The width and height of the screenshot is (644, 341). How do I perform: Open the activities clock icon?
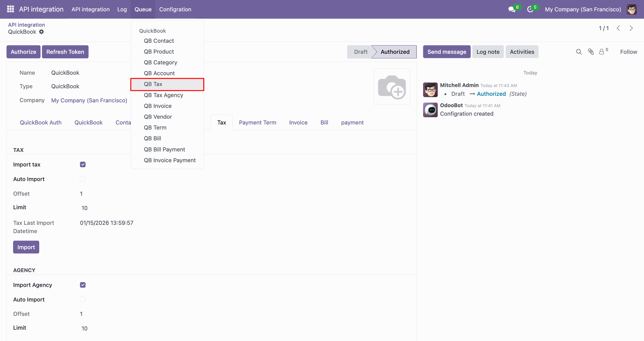click(530, 9)
